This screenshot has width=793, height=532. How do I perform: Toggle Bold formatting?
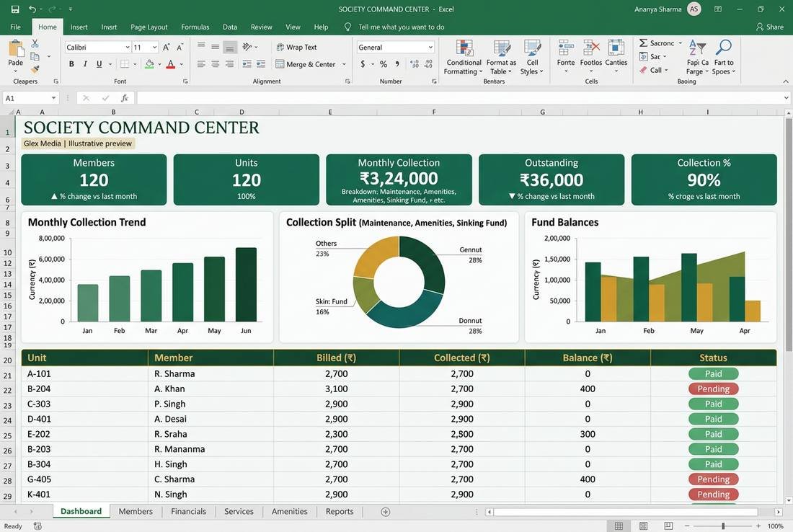[71, 63]
